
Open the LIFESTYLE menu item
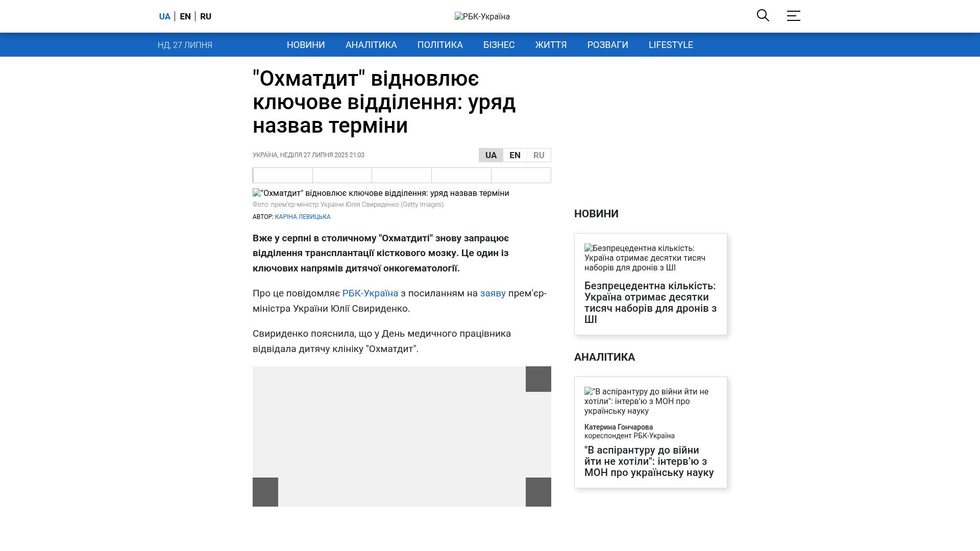tap(671, 45)
